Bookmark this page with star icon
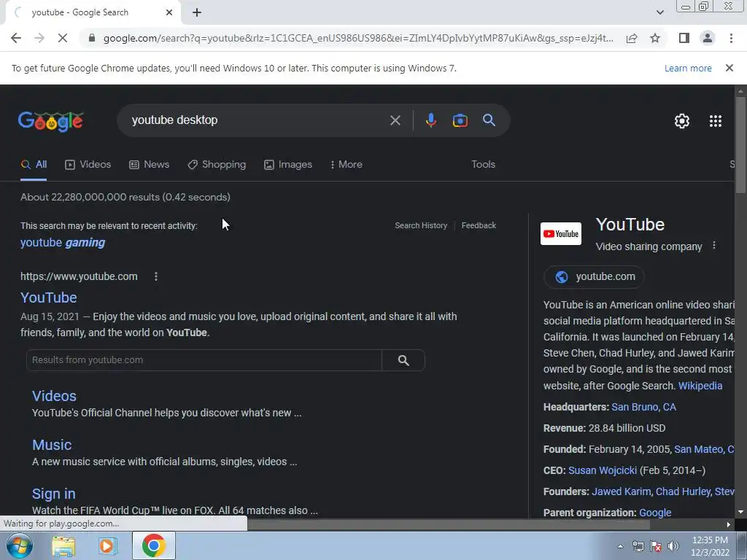Viewport: 747px width, 560px height. click(655, 38)
